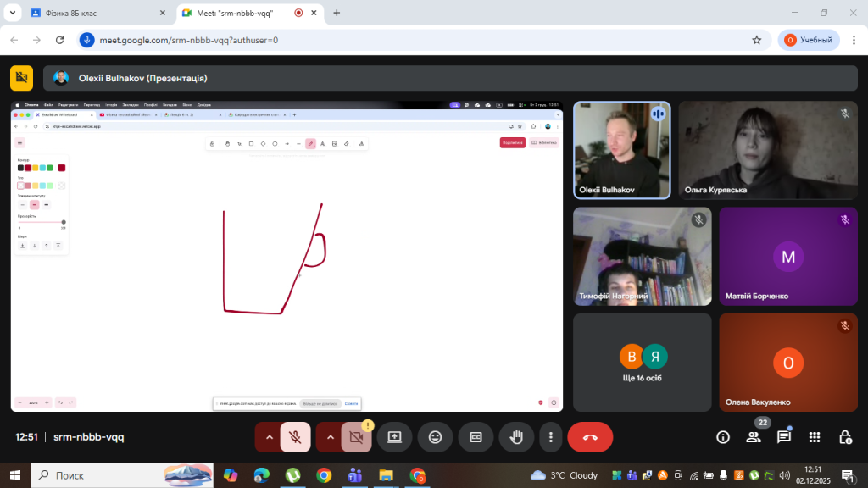The height and width of the screenshot is (488, 868).
Task: Open the chat with everyone icon
Action: click(x=784, y=437)
